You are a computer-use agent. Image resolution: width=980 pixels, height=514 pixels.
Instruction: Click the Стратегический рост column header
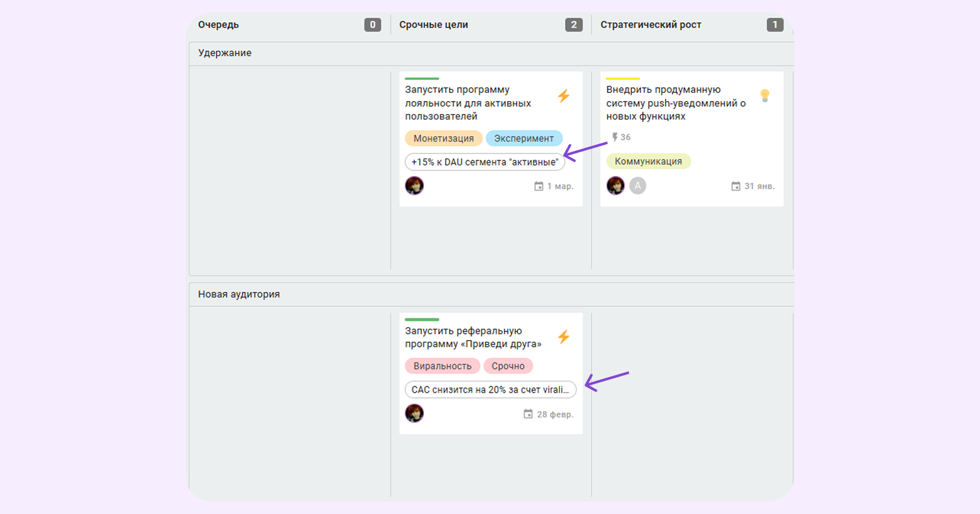(x=650, y=25)
